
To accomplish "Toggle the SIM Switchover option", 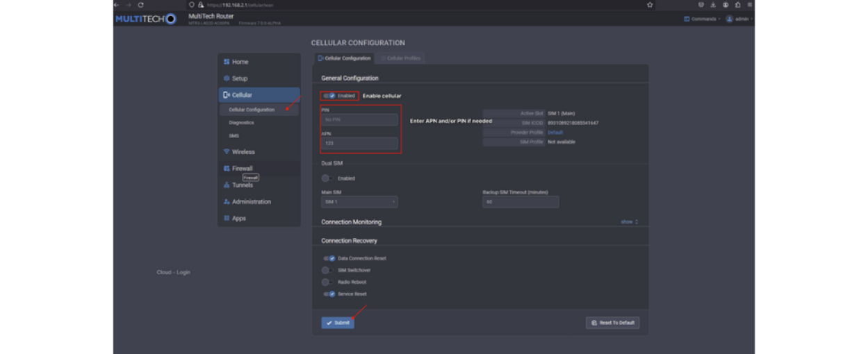I will (x=328, y=270).
